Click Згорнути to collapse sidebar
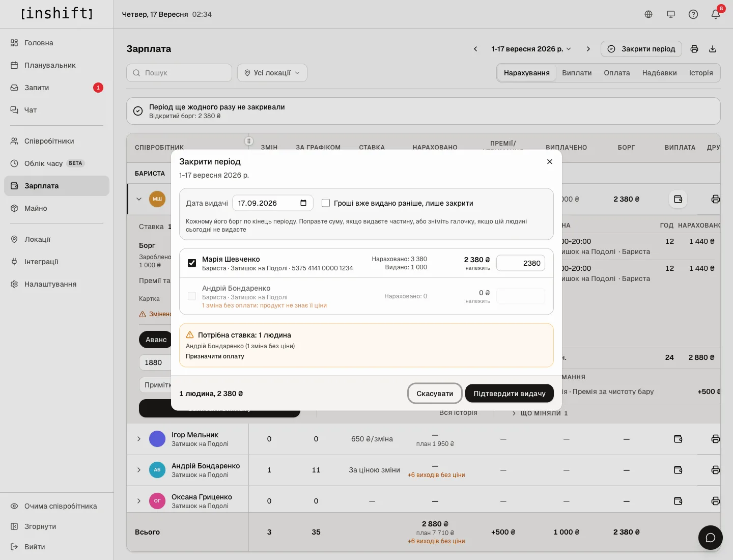733x560 pixels. 57,526
